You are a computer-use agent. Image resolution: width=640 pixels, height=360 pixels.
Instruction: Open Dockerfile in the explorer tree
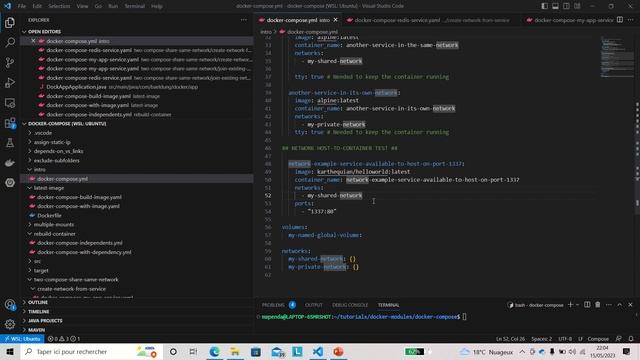point(49,216)
